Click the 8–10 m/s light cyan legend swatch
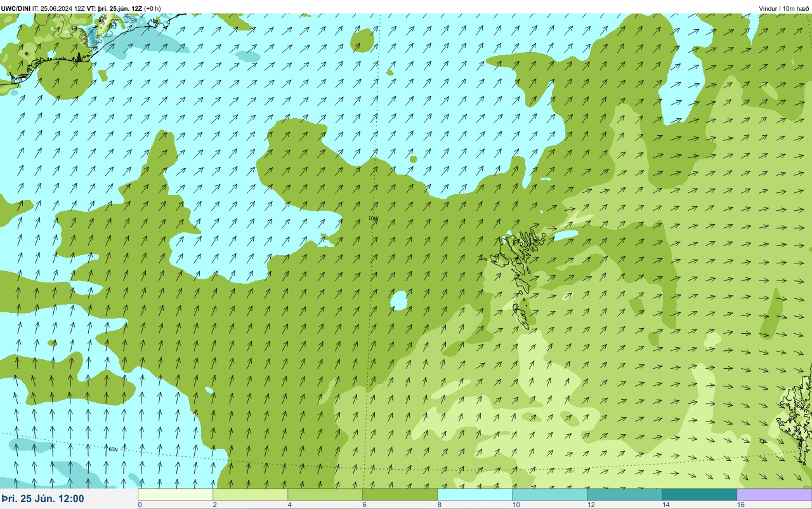The height and width of the screenshot is (509, 812). click(x=475, y=494)
